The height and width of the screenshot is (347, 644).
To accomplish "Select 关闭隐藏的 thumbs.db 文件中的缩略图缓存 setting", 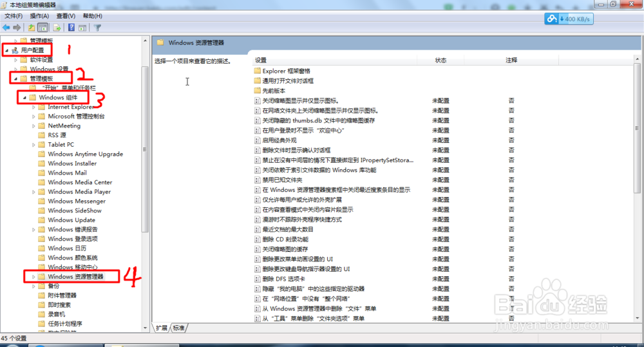I will pyautogui.click(x=319, y=120).
